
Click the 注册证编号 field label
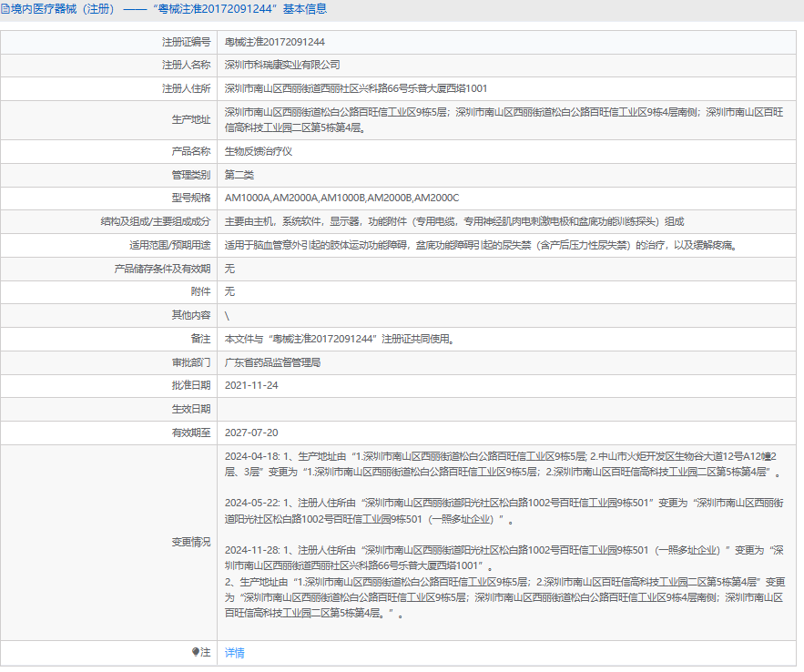click(x=186, y=42)
